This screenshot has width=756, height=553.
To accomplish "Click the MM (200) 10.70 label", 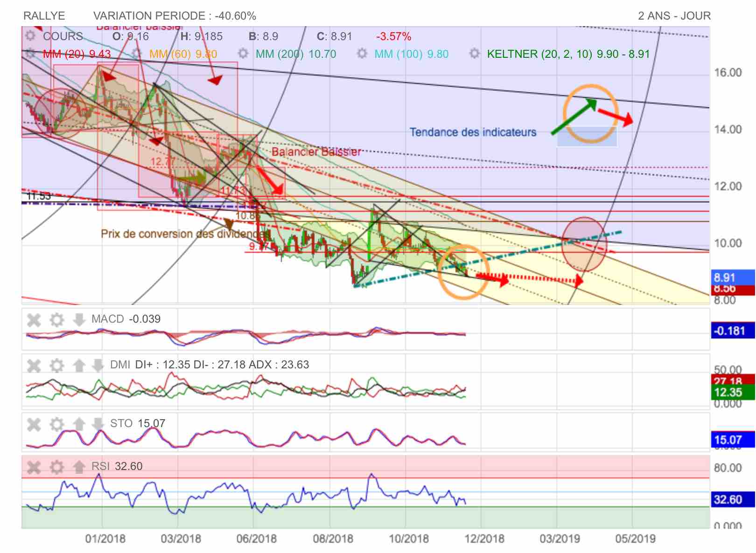I will click(296, 54).
